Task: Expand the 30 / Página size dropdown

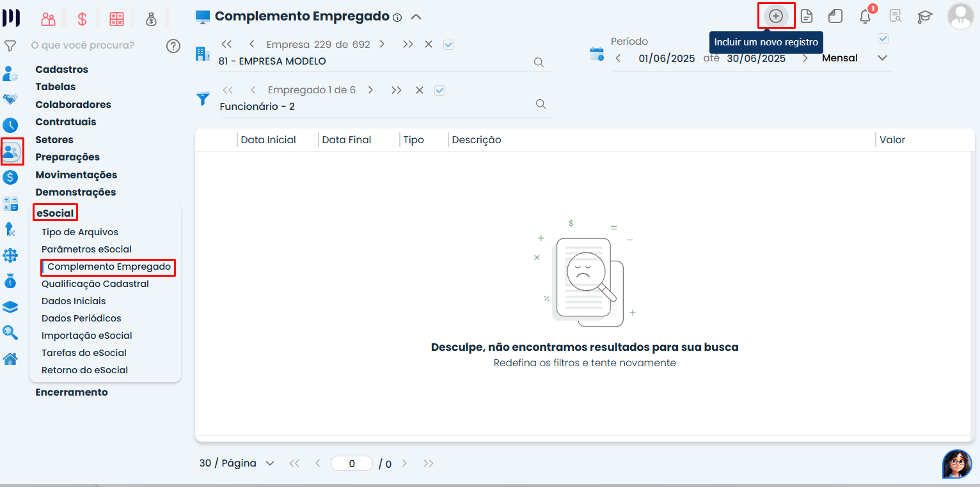Action: point(269,463)
